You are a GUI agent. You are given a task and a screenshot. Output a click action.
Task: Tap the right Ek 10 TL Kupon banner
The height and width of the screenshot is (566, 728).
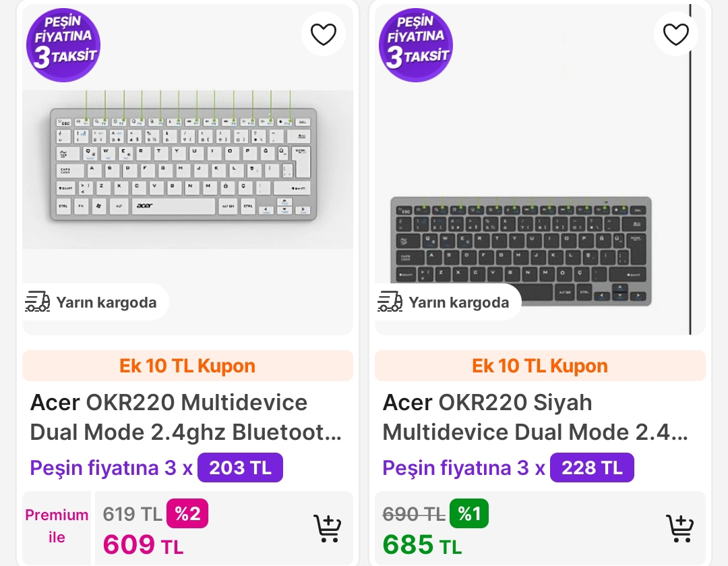pyautogui.click(x=540, y=366)
